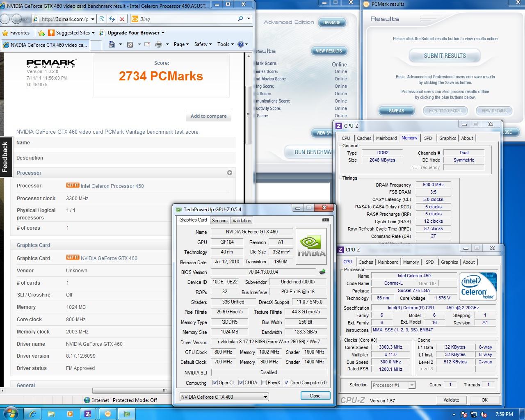This screenshot has height=420, width=525.
Task: Open the Feedback side tab on the webpage
Action: pyautogui.click(x=6, y=157)
